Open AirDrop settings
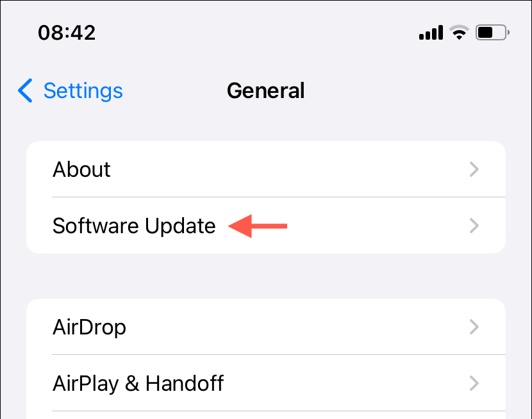This screenshot has width=532, height=419. pos(266,327)
